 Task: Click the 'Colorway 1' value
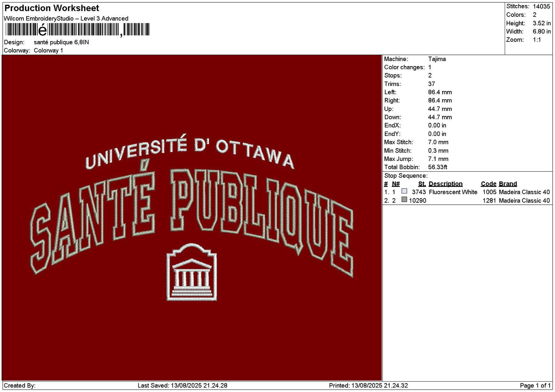point(48,51)
